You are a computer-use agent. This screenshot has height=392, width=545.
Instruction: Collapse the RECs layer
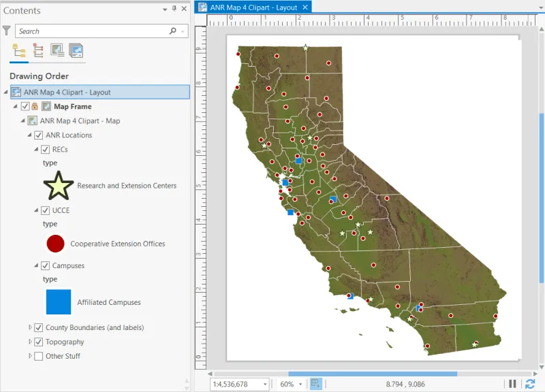[x=37, y=149]
